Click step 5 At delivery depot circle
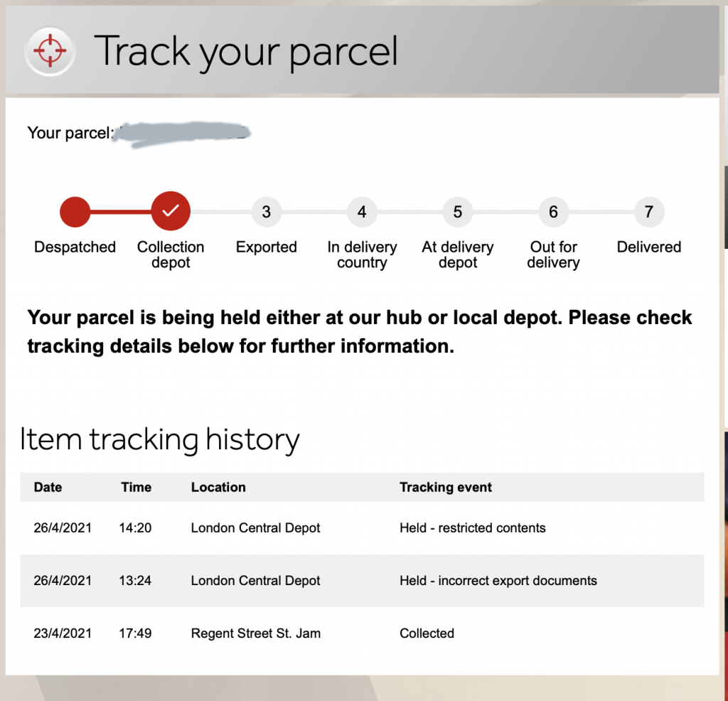Image resolution: width=728 pixels, height=701 pixels. 458,211
